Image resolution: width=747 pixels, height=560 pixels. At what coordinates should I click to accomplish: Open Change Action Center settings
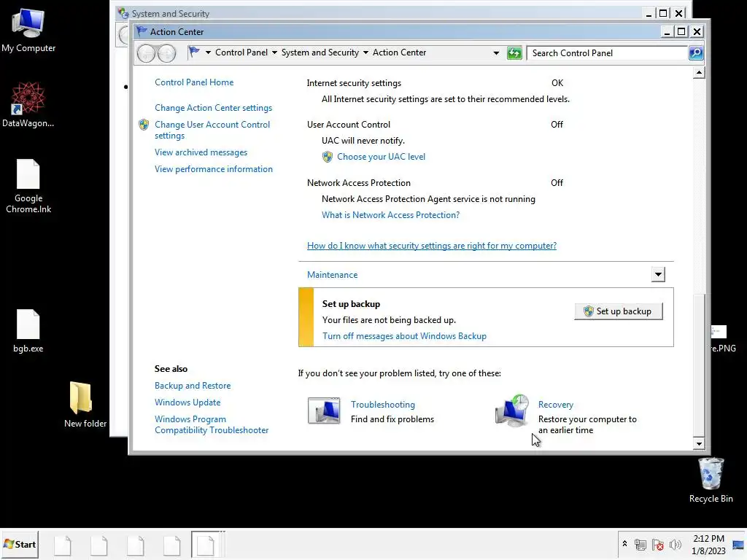[x=214, y=108]
